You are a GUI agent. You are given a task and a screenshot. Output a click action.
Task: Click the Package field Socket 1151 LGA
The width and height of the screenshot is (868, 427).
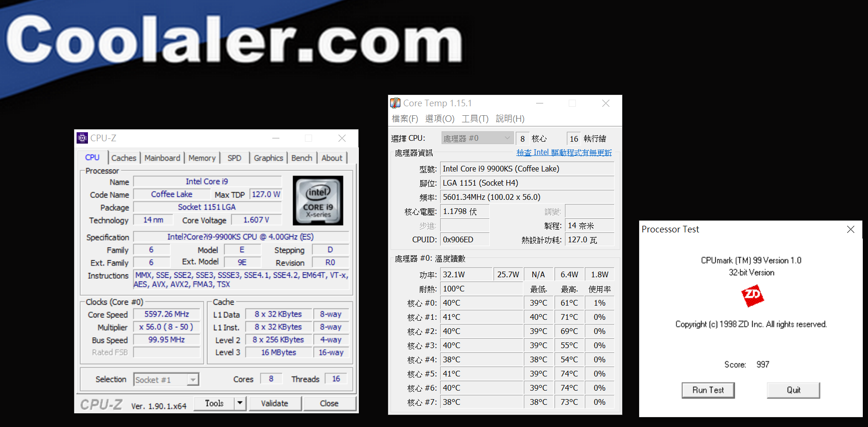click(207, 207)
